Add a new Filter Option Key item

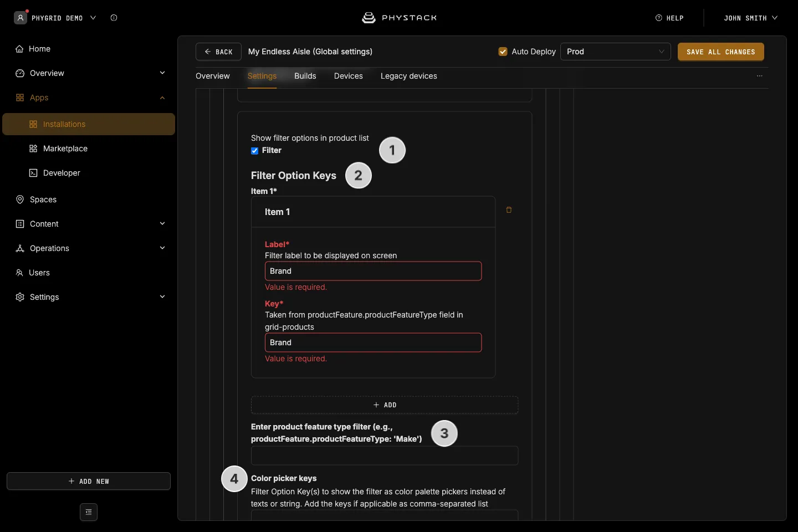click(x=385, y=405)
